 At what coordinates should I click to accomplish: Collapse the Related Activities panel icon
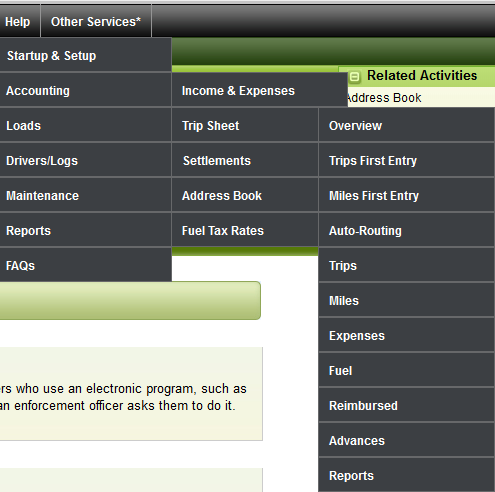(x=355, y=77)
